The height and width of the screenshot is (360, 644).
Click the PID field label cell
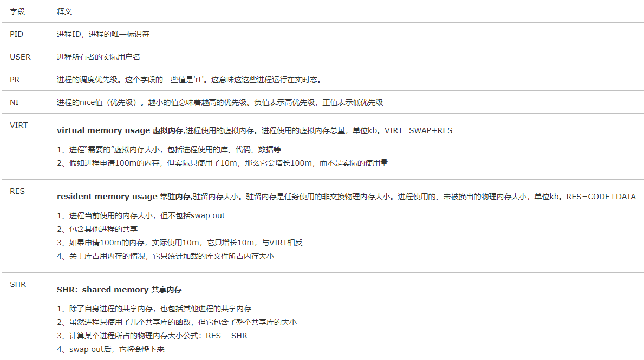(x=17, y=34)
